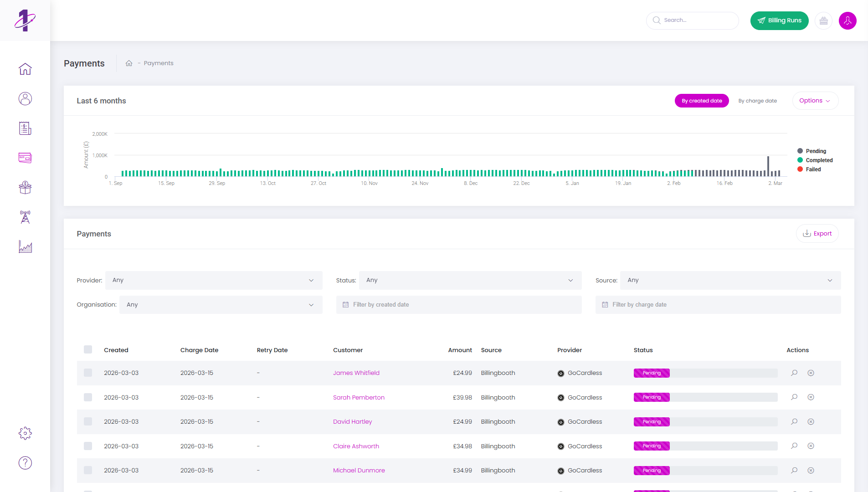The width and height of the screenshot is (868, 492).
Task: Select the 'By created date' toggle button
Action: (702, 101)
